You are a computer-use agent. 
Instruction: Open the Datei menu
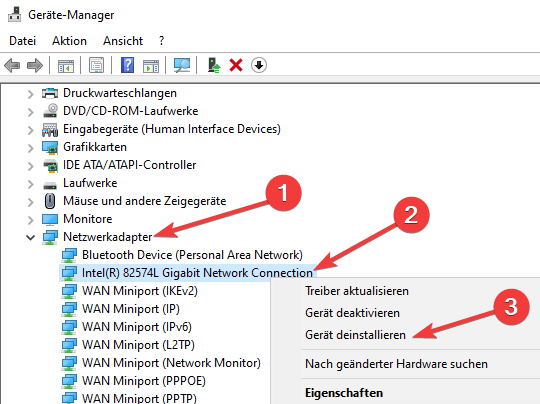[22, 41]
